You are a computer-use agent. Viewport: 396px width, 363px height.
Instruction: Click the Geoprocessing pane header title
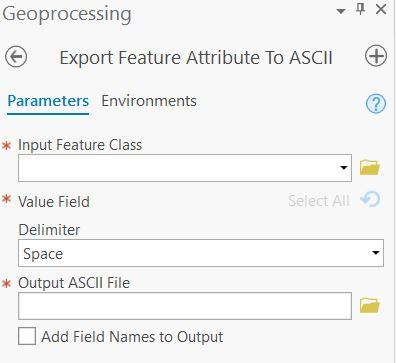67,14
